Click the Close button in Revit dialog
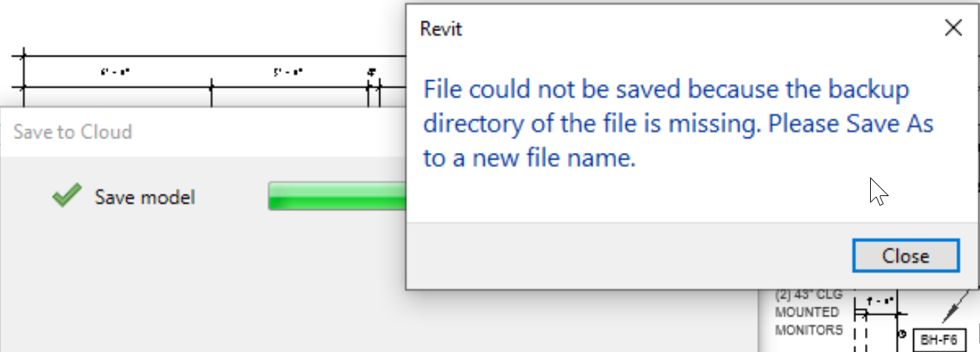This screenshot has height=352, width=980. coord(906,255)
